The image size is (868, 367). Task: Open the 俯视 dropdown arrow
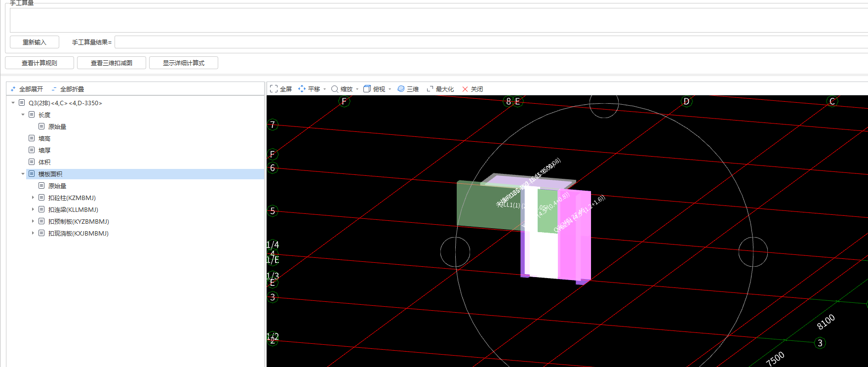coord(390,89)
